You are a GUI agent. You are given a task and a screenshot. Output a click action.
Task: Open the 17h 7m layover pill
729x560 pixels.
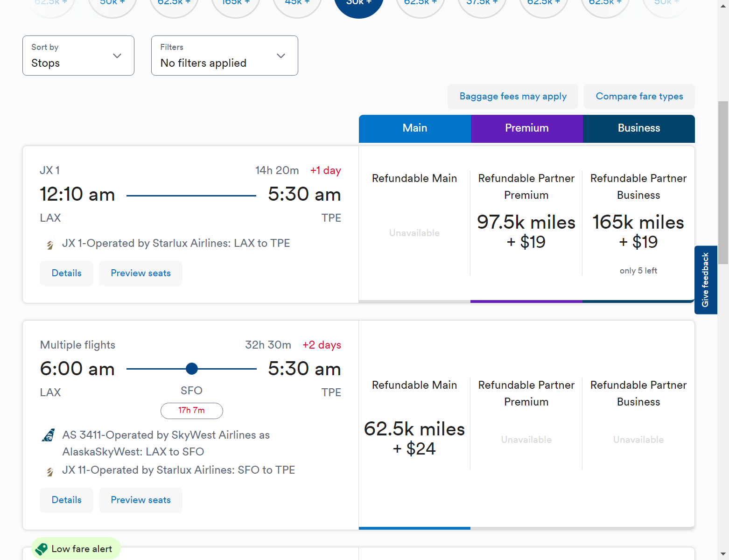[x=191, y=411]
